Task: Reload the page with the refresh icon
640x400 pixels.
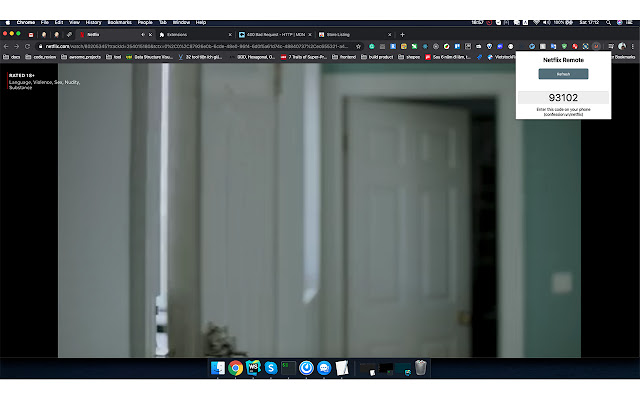Action: click(x=27, y=47)
